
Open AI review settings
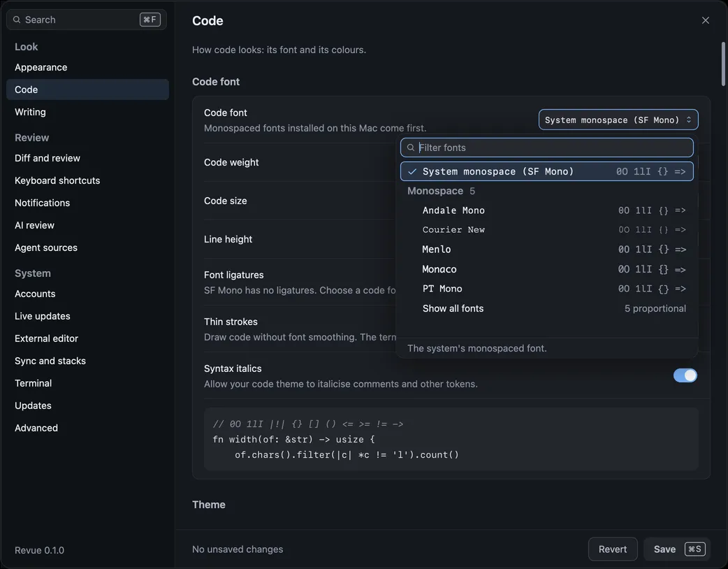87,225
